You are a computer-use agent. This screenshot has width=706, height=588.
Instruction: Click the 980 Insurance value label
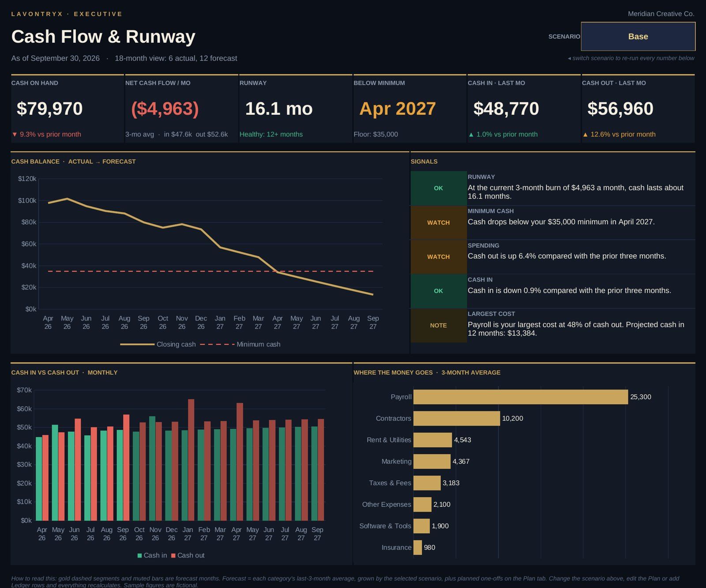(429, 547)
